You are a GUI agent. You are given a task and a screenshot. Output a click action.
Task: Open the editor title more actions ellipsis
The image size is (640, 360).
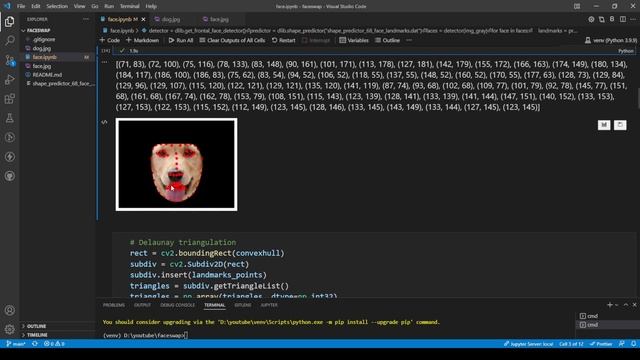point(633,19)
